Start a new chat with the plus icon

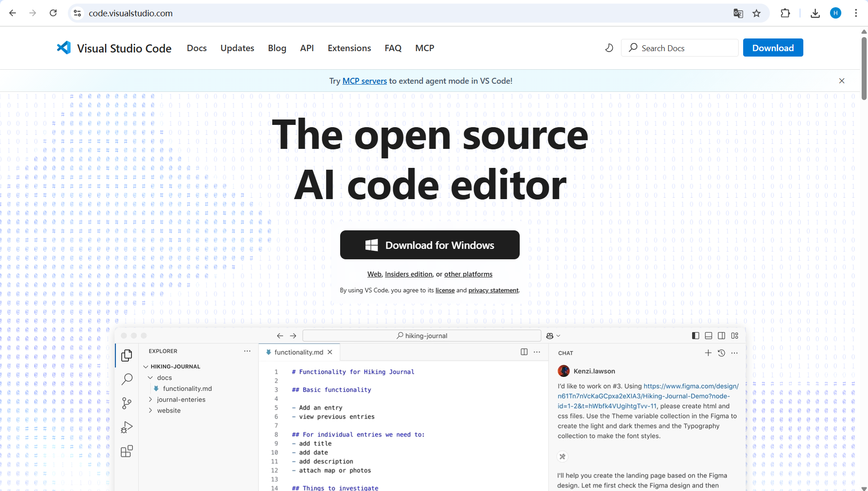(708, 353)
